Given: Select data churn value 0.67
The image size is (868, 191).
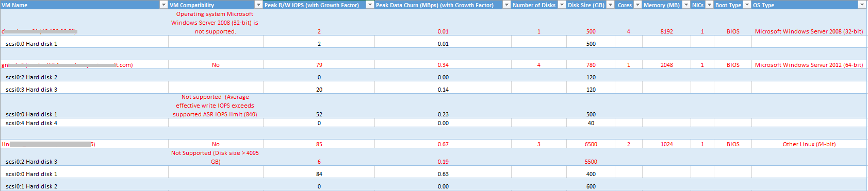Looking at the screenshot, I should (x=443, y=144).
